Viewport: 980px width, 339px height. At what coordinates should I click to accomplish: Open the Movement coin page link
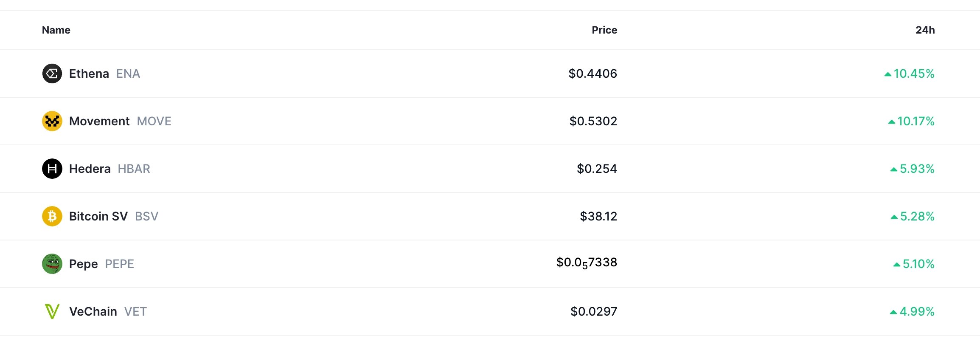(x=99, y=121)
